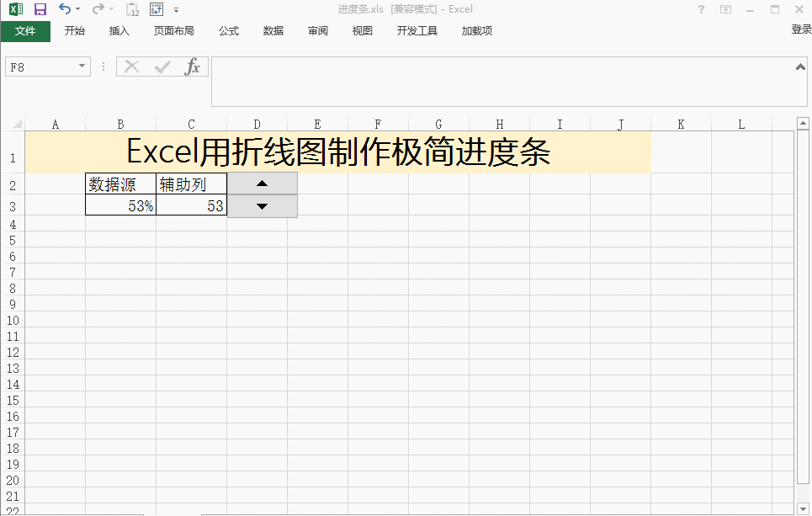Viewport: 812px width, 516px height.
Task: Open the Customize Quick Access Toolbar menu
Action: pyautogui.click(x=176, y=9)
